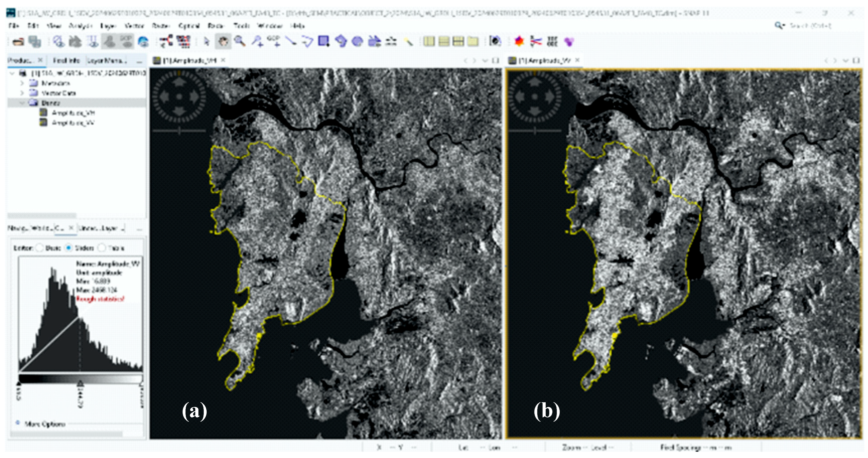This screenshot has width=868, height=458.
Task: Open the graph builder icon
Action: [166, 41]
